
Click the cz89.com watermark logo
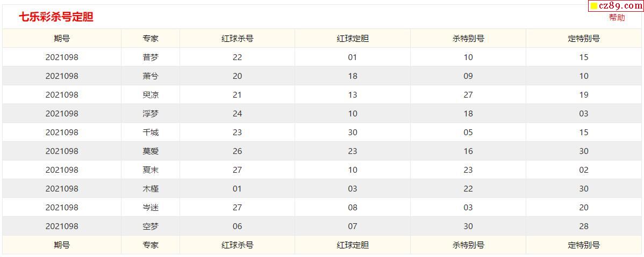(616, 6)
